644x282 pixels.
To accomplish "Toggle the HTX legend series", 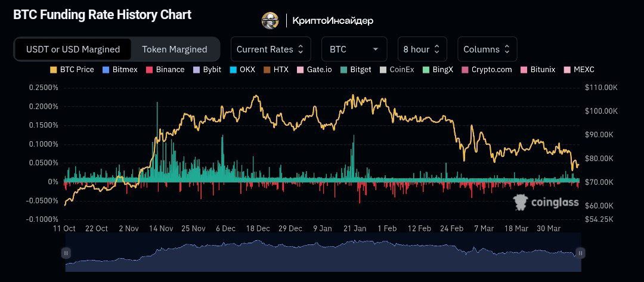I will (275, 69).
